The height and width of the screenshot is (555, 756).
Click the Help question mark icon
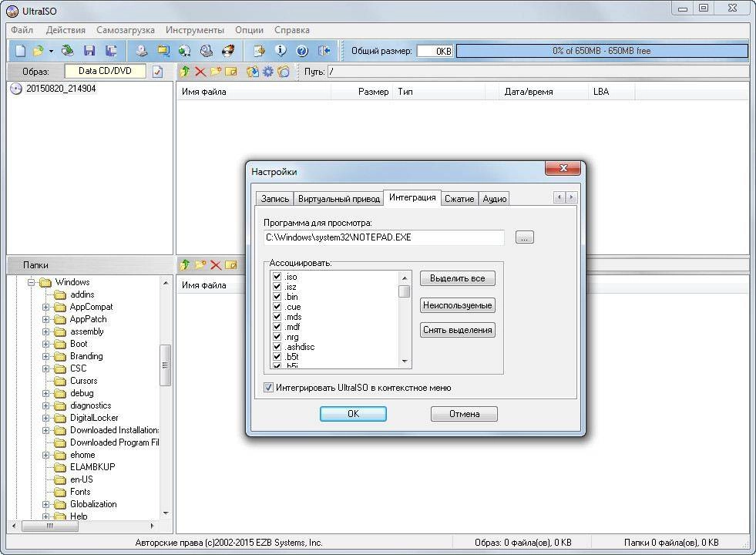tap(302, 51)
